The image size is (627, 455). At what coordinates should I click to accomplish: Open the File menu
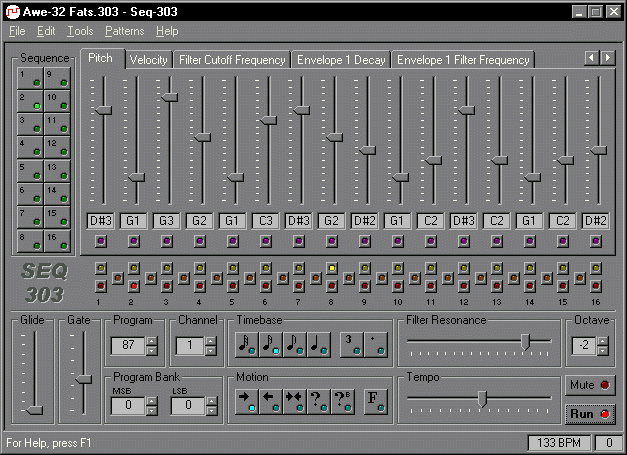pyautogui.click(x=17, y=31)
